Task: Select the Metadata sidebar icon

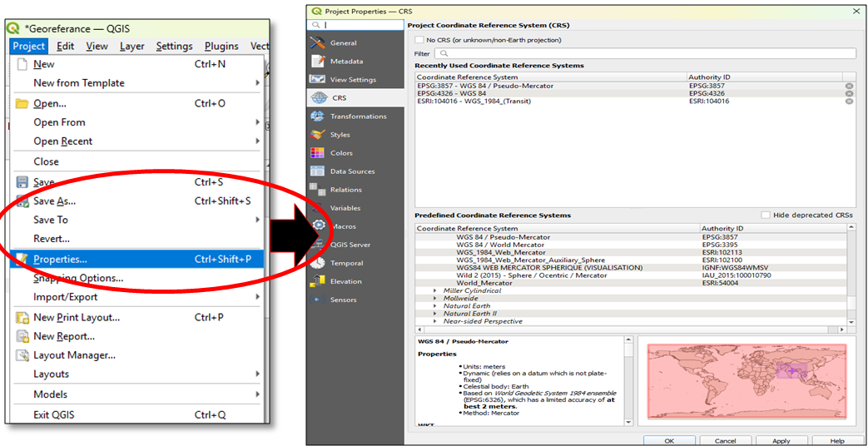Action: click(317, 61)
